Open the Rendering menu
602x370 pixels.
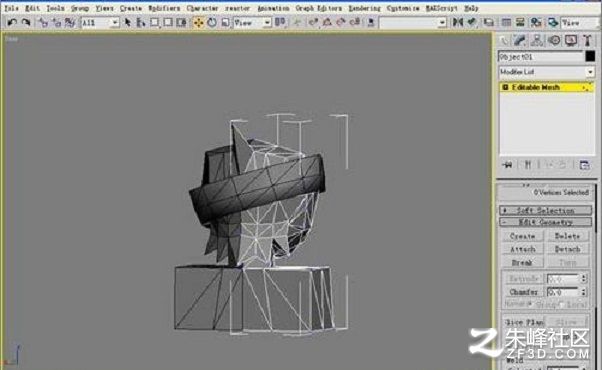click(x=364, y=8)
